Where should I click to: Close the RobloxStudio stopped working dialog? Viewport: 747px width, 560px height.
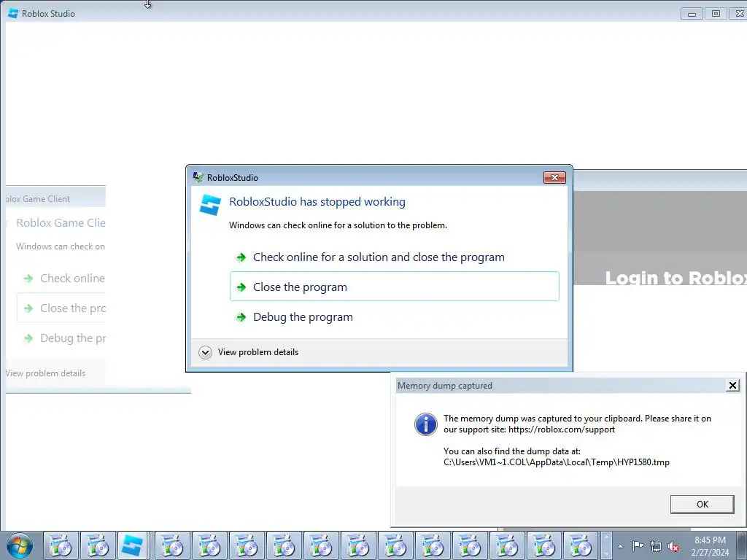click(x=554, y=178)
